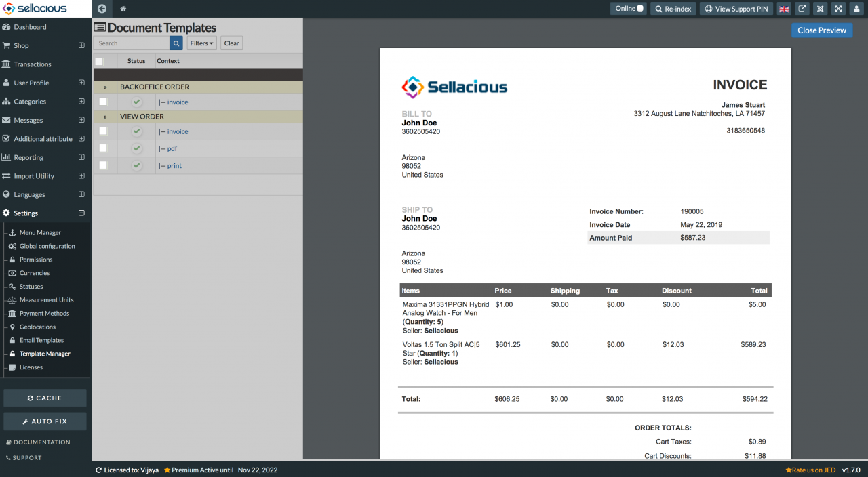Expand the Reporting submenu
868x477 pixels.
pos(81,157)
